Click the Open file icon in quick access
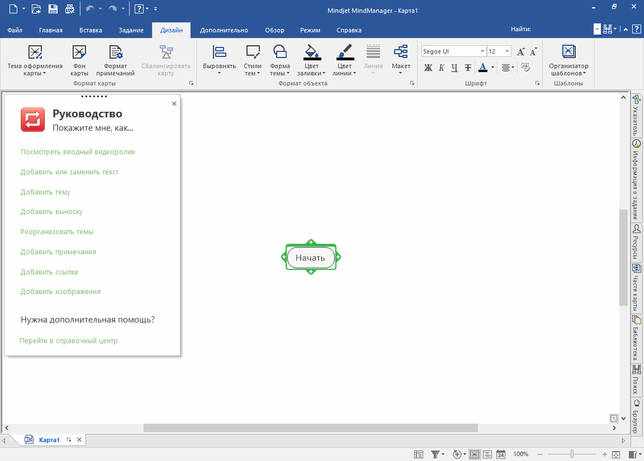The width and height of the screenshot is (644, 461). [36, 9]
